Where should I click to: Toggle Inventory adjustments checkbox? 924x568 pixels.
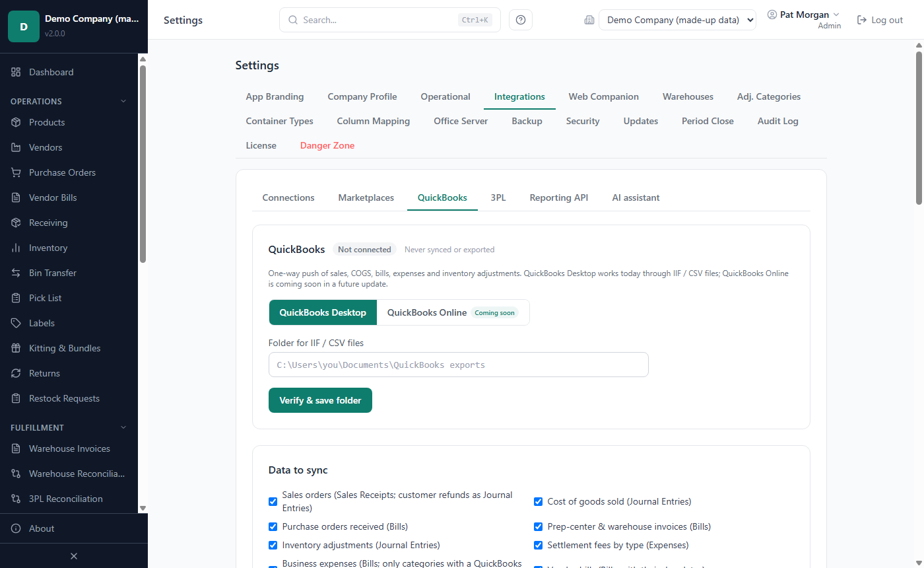pyautogui.click(x=273, y=545)
